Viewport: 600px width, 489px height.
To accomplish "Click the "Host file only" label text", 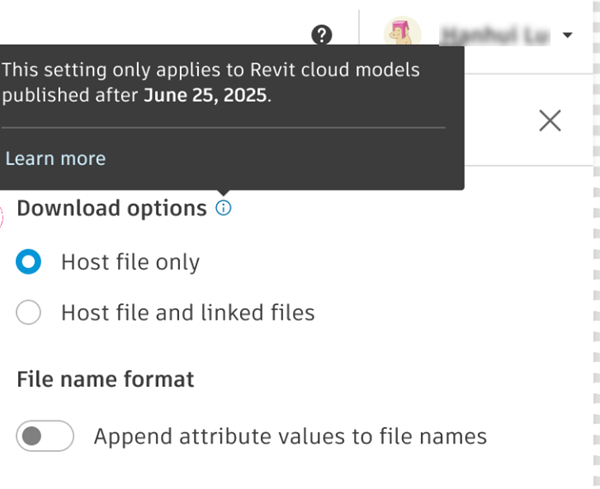I will click(130, 262).
